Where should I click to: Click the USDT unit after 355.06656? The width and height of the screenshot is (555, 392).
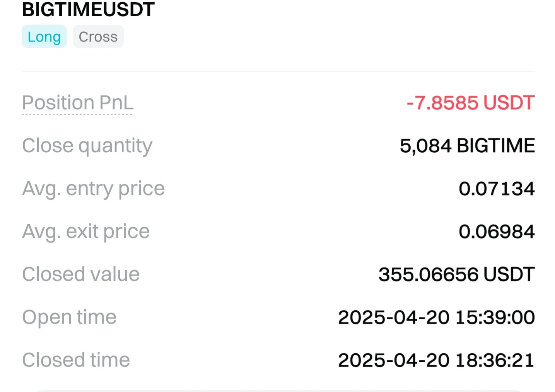(509, 274)
